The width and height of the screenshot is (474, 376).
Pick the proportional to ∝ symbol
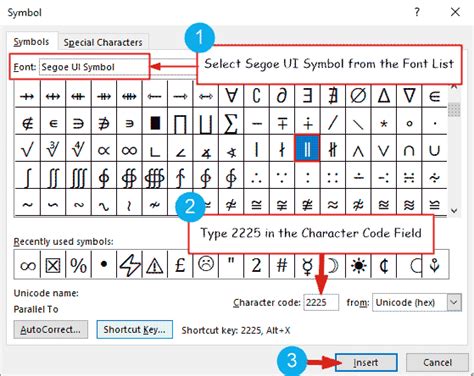pyautogui.click(x=104, y=149)
